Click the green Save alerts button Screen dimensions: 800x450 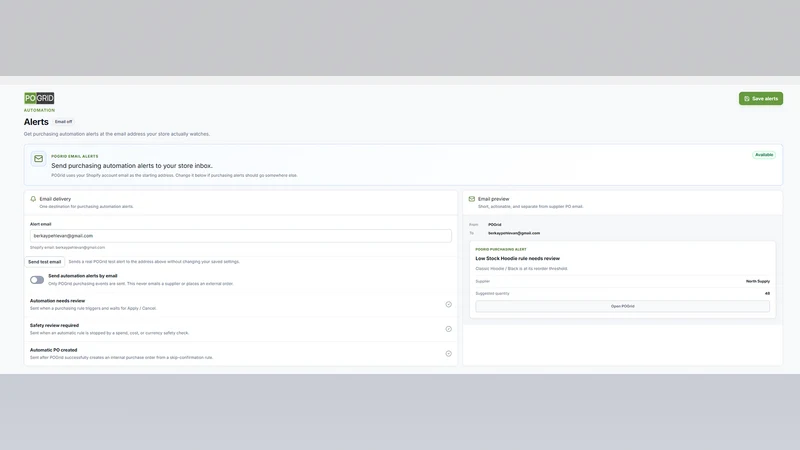click(x=761, y=98)
